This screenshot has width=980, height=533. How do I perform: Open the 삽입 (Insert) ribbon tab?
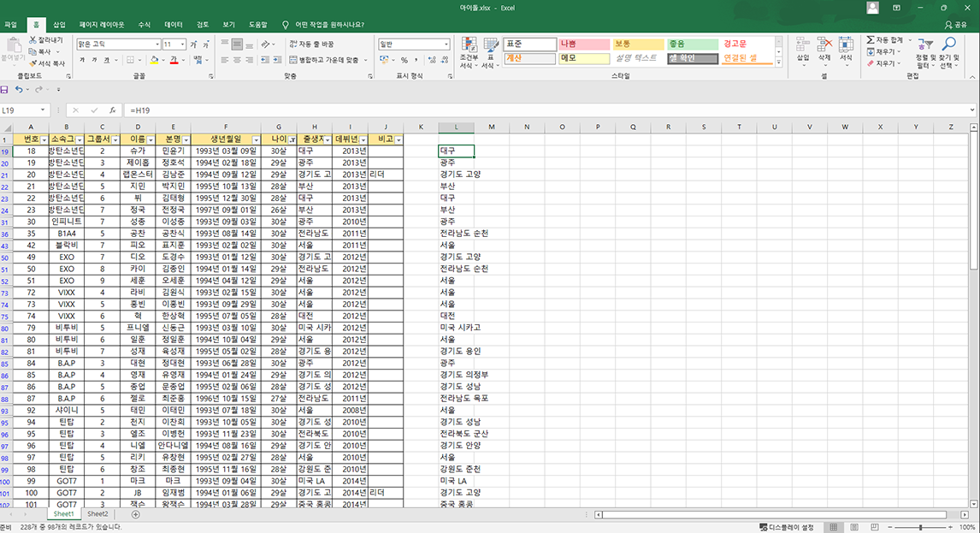tap(59, 25)
